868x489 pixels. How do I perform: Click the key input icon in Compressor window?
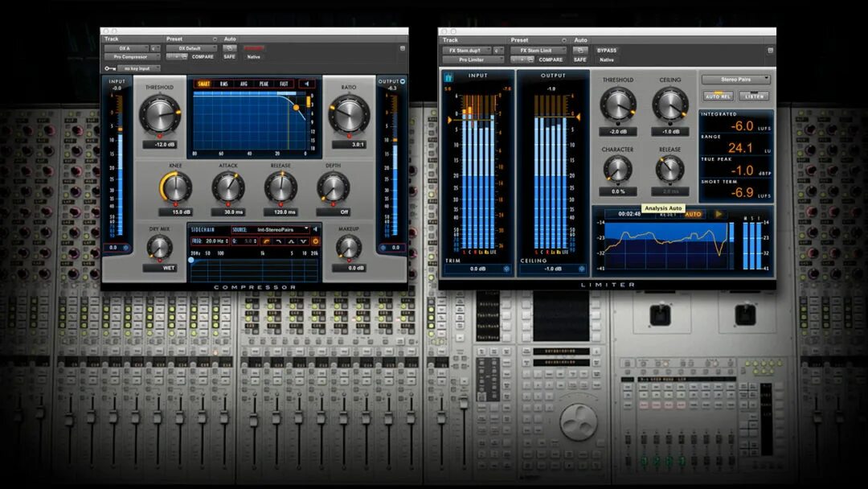point(110,68)
